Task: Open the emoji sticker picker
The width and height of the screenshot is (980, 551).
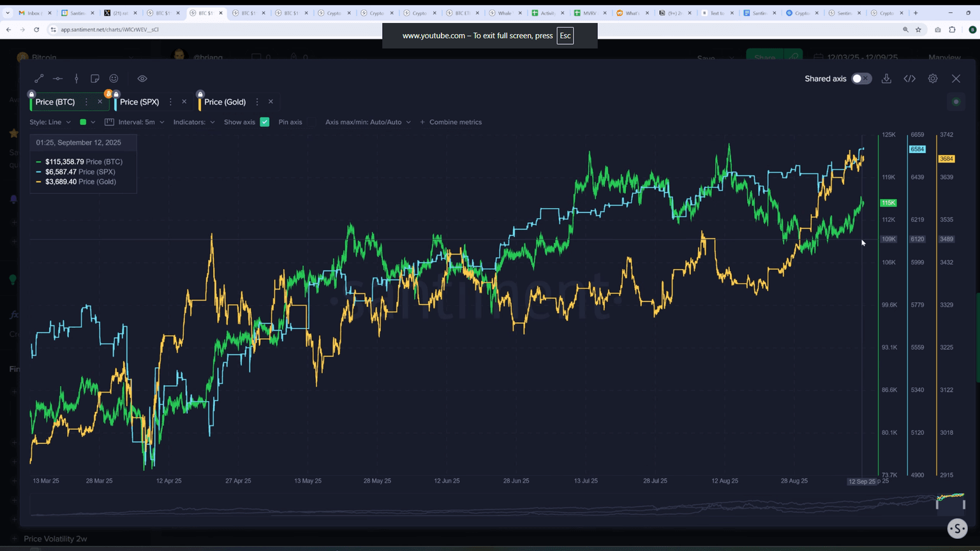Action: point(114,78)
